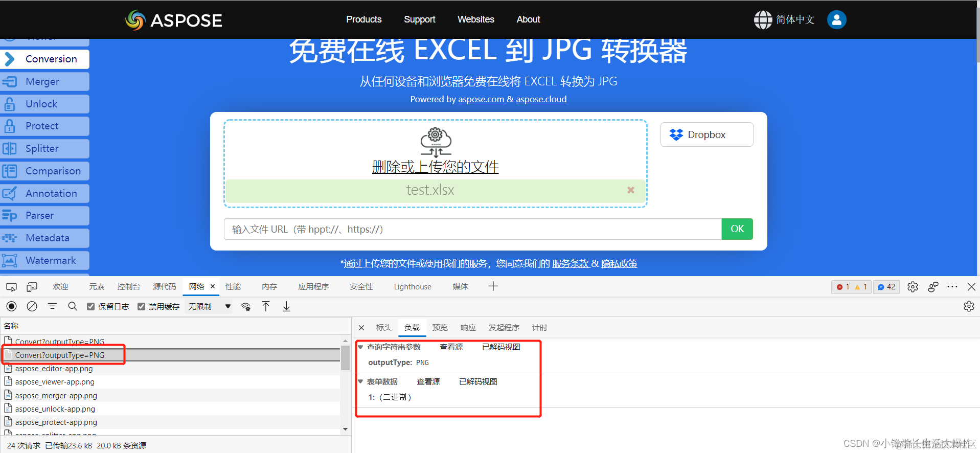Activate the DevTools inspect element icon
The height and width of the screenshot is (453, 980).
(x=11, y=287)
